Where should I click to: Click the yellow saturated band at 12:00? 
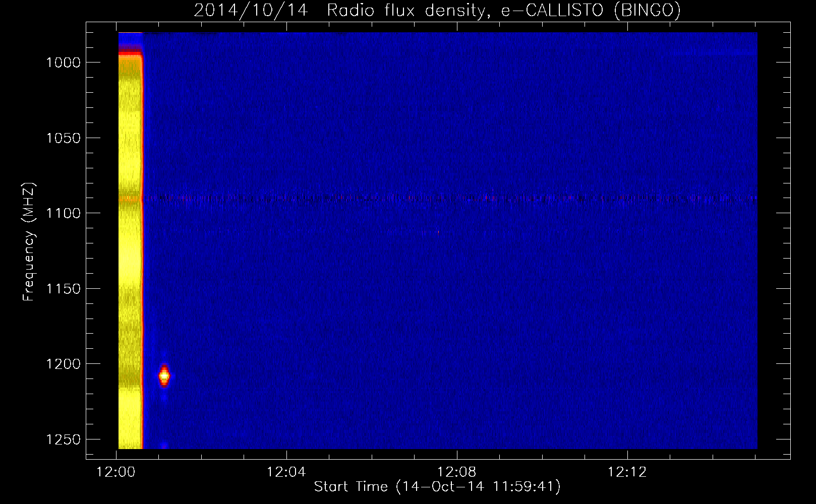130,252
